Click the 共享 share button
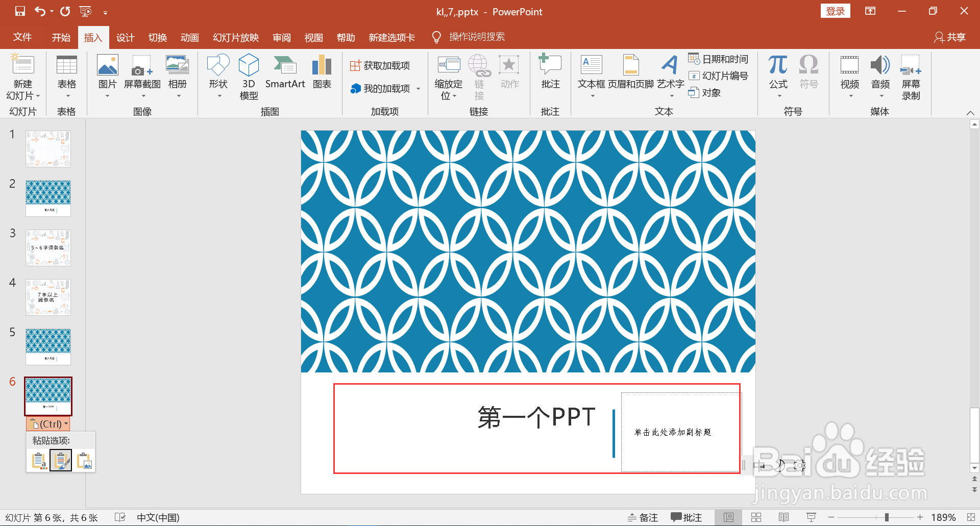Viewport: 980px width, 526px height. (x=950, y=37)
